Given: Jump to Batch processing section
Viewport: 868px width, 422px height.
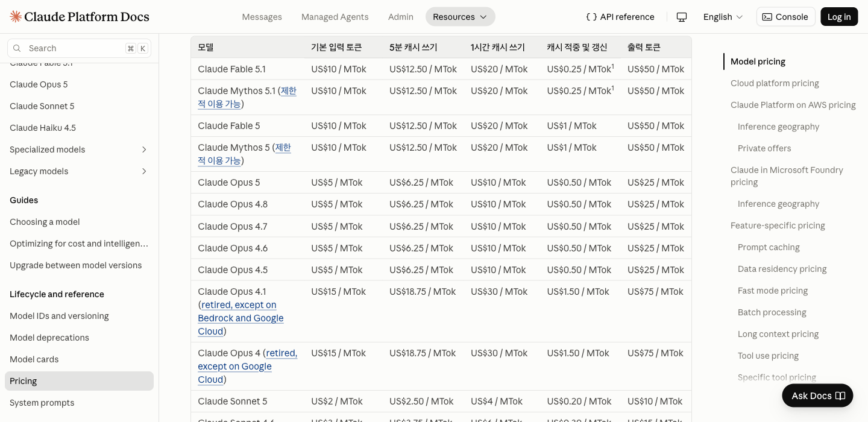Looking at the screenshot, I should point(772,312).
